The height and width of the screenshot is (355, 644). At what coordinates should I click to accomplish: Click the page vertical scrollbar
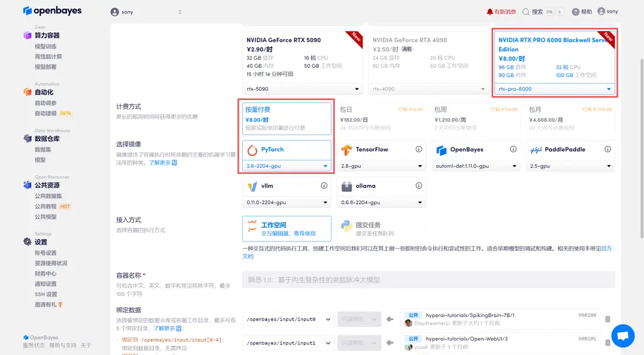tap(642, 148)
